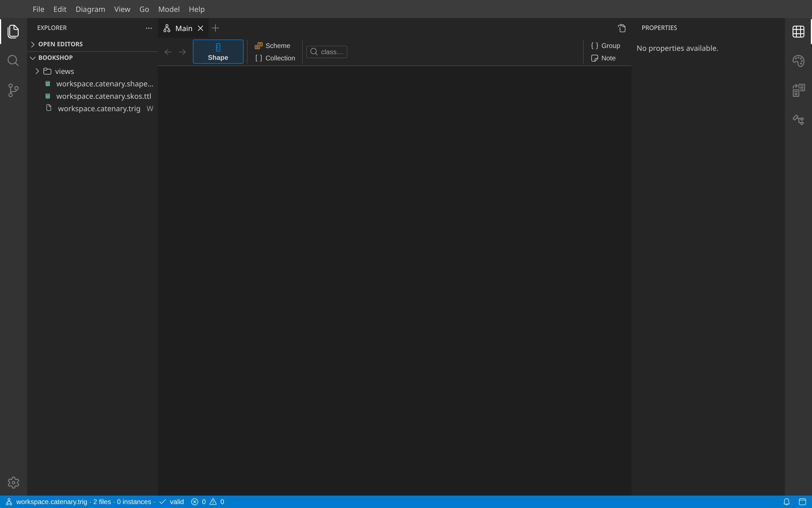Open the View menu
Screen dimensions: 812x508
(x=122, y=9)
